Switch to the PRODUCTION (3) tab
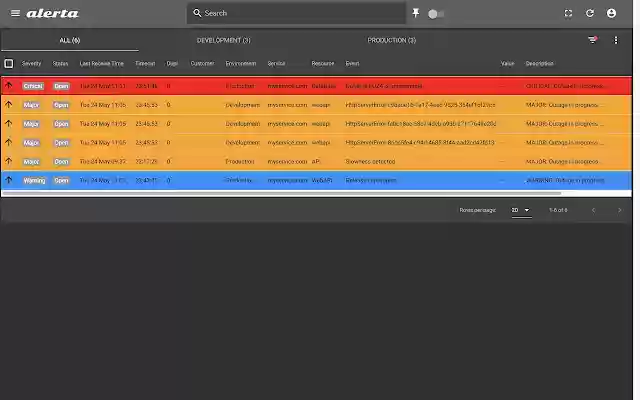Viewport: 640px width, 400px height. point(391,40)
